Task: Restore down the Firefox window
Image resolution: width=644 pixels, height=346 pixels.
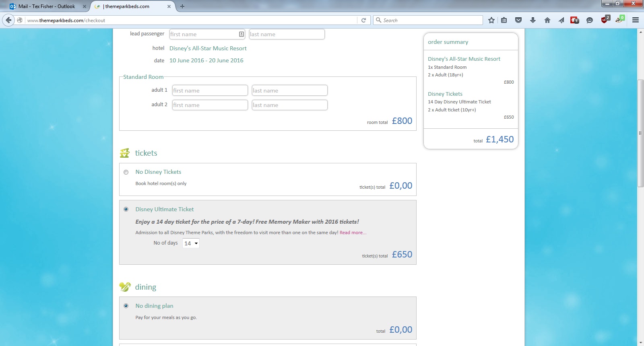Action: click(x=617, y=4)
